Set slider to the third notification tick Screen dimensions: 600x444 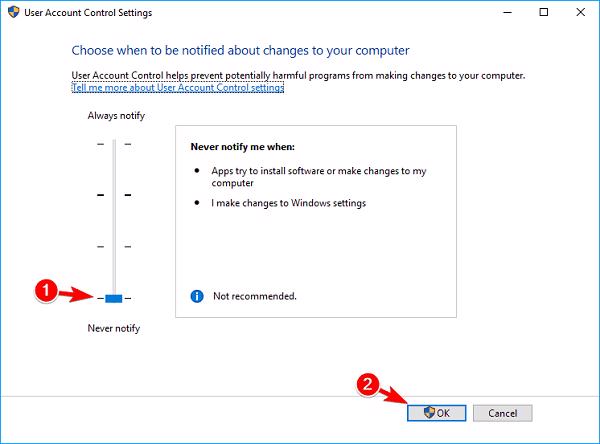(113, 246)
